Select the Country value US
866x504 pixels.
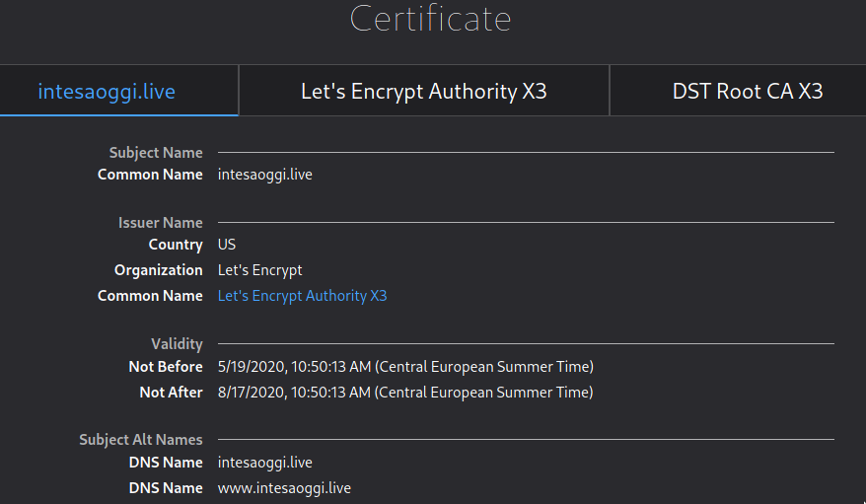point(227,245)
